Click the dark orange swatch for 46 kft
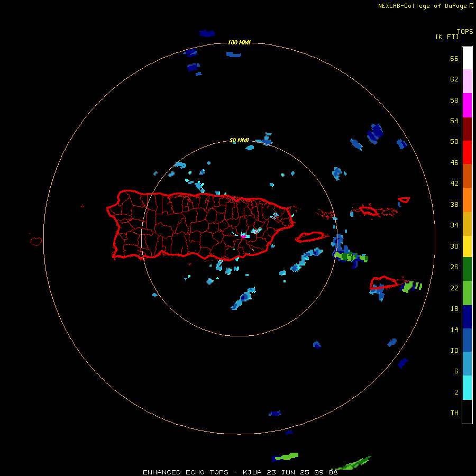The width and height of the screenshot is (476, 476). pos(467,176)
